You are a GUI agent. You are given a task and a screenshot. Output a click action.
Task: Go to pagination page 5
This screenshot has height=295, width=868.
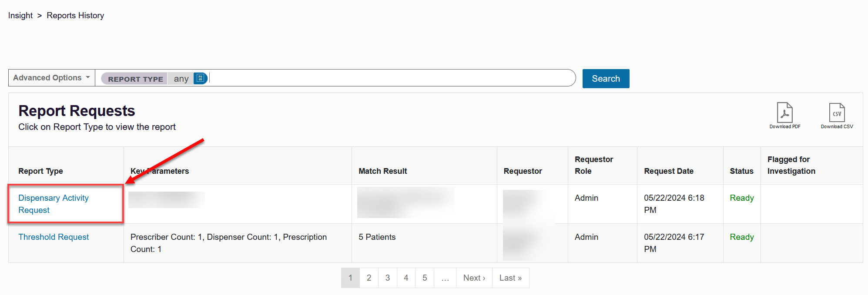[x=424, y=278]
